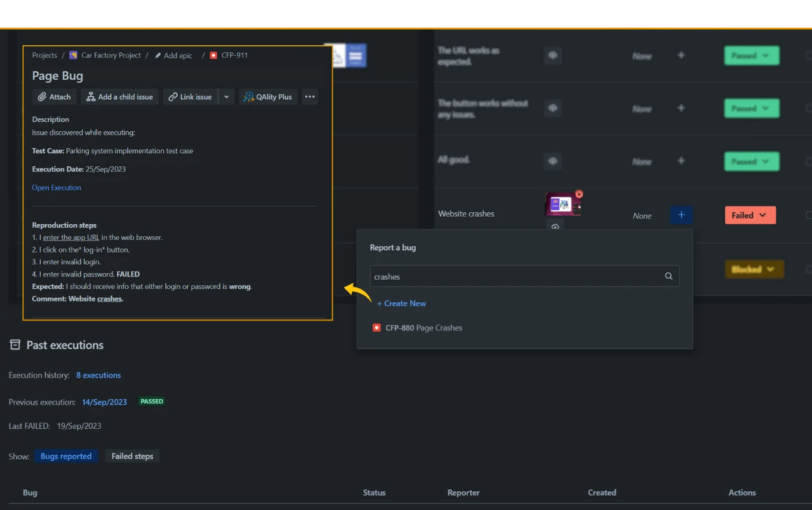812x510 pixels.
Task: Toggle the checkbox on the Blocked row
Action: [809, 269]
